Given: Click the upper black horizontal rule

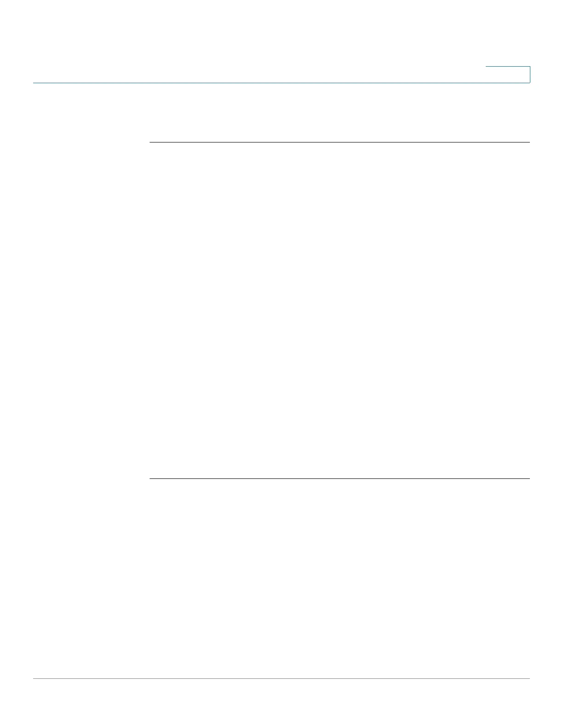Looking at the screenshot, I should 339,142.
